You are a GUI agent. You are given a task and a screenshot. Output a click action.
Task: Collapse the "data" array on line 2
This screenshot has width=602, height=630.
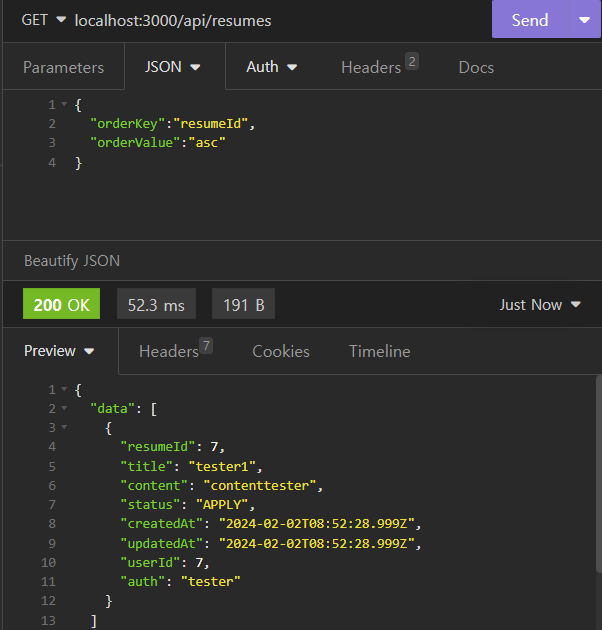coord(64,408)
